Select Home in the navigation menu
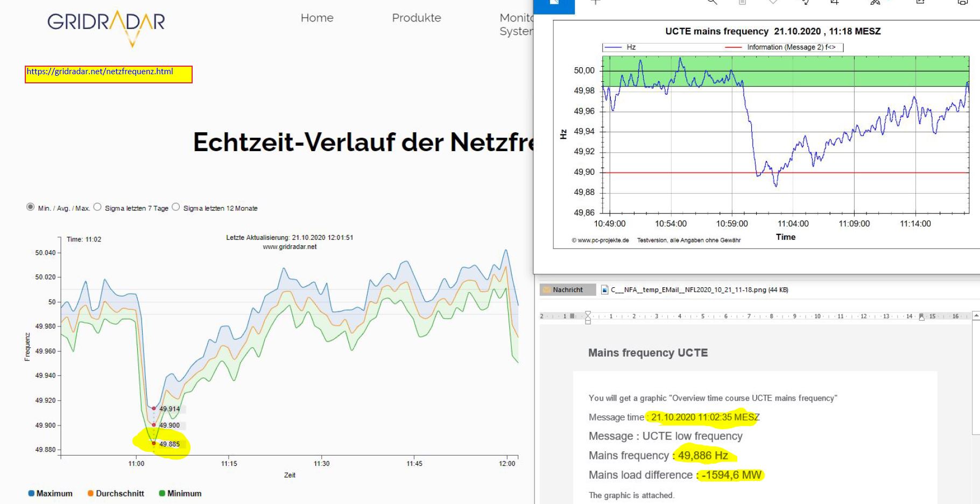This screenshot has width=980, height=504. 318,18
